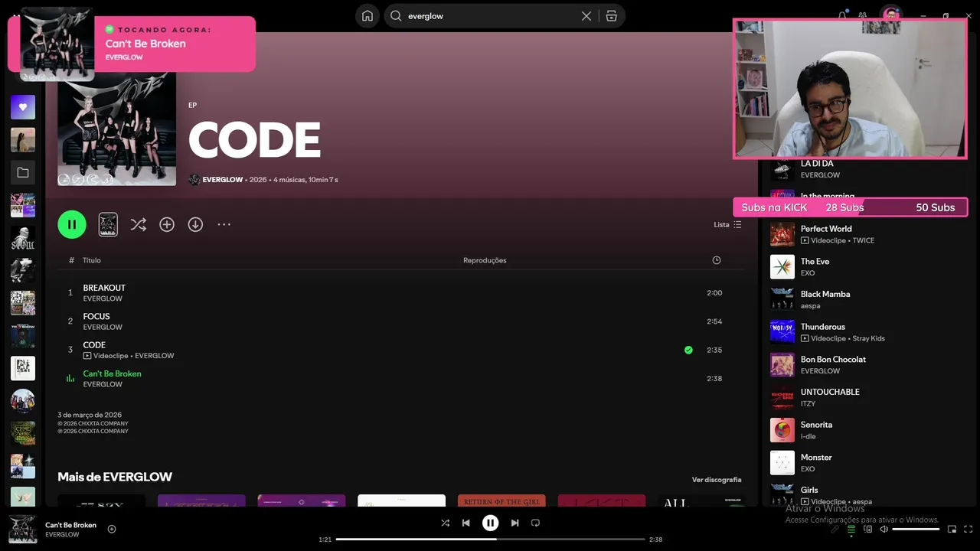The width and height of the screenshot is (980, 551).
Task: Click the CODE album cover art
Action: [116, 129]
